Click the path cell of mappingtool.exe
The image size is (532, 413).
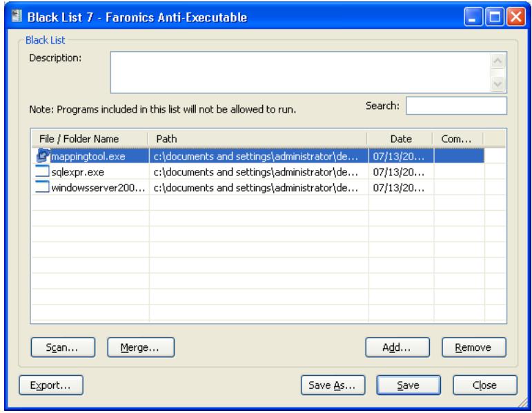tap(259, 156)
